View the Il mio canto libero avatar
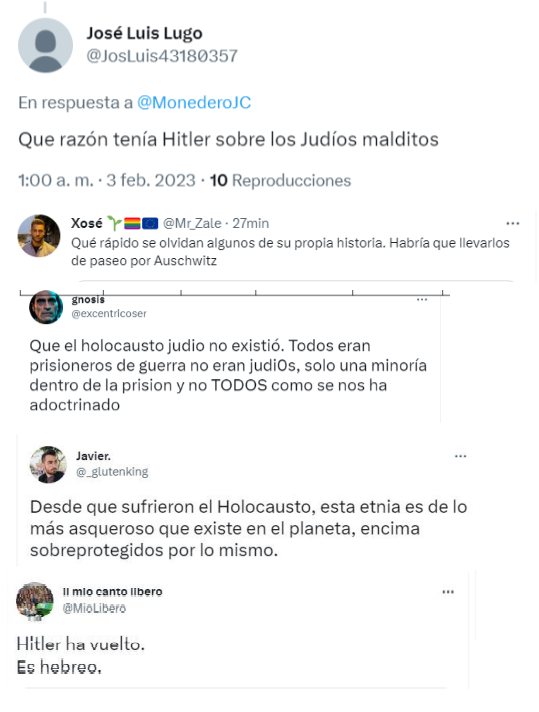539x712 pixels. coord(35,601)
